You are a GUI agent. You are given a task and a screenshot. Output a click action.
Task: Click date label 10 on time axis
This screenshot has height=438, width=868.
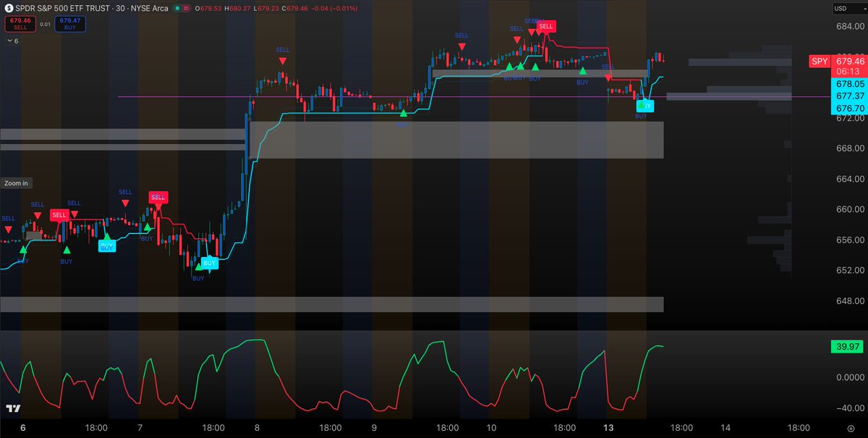point(492,429)
